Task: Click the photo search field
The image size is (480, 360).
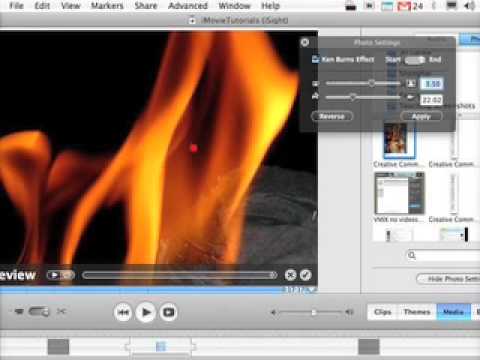Action: (x=443, y=256)
